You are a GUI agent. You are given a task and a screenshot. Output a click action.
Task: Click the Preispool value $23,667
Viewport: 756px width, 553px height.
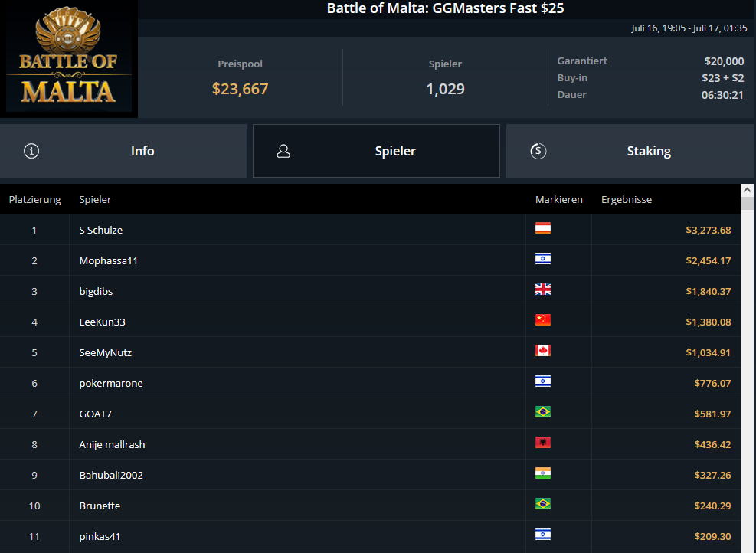tap(240, 89)
